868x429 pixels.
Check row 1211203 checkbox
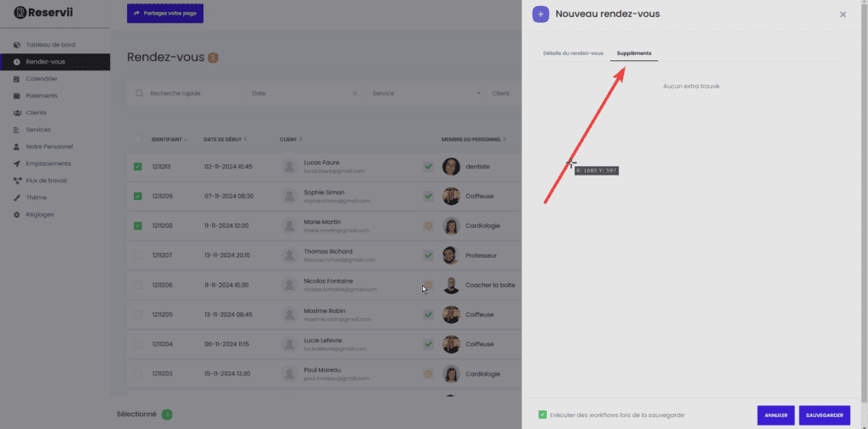tap(138, 374)
